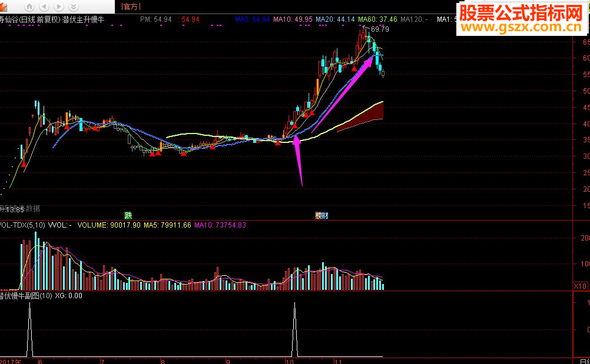The image size is (590, 364).
Task: Click the month 9 marker on time axis
Action: coord(228,362)
